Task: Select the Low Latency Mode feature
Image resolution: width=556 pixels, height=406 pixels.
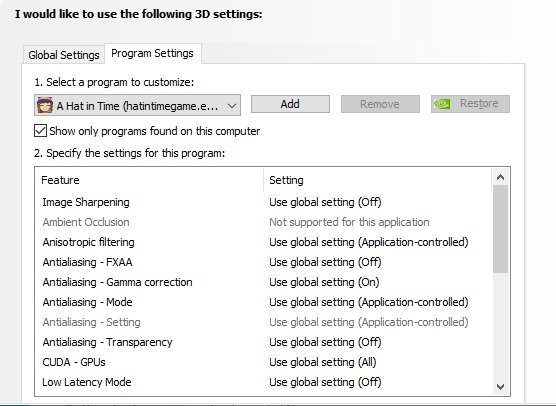Action: 87,382
